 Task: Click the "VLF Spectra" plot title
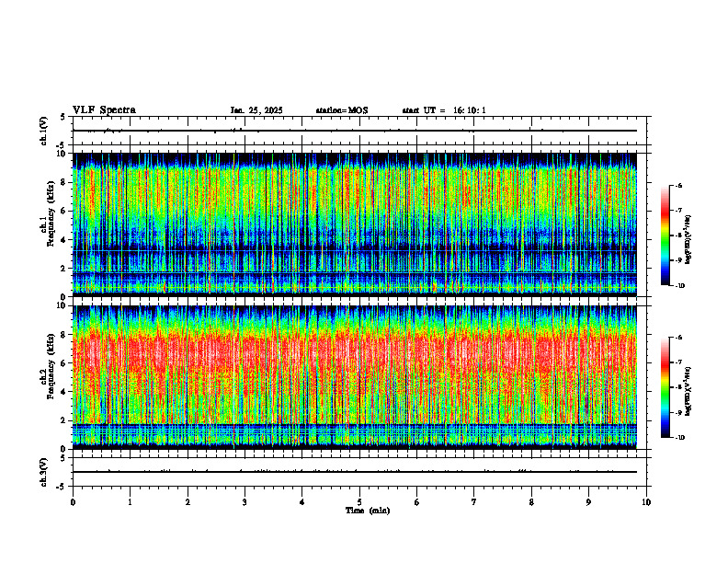(104, 110)
